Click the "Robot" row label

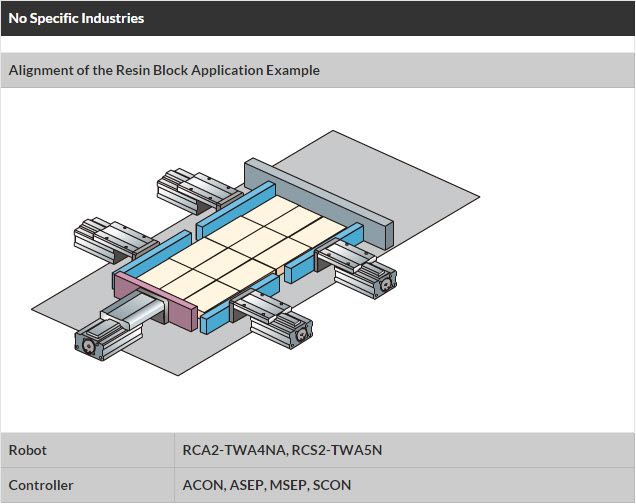(x=27, y=450)
